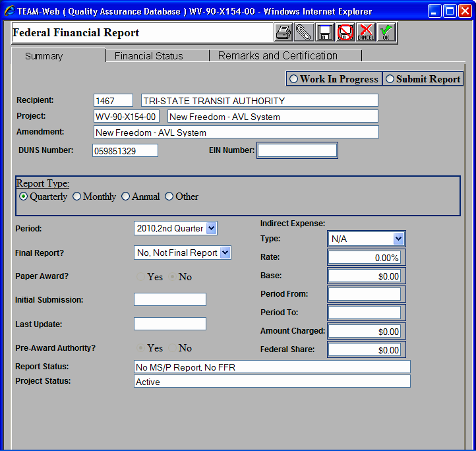This screenshot has height=451, width=476.
Task: Open the Remarks and Certification tab
Action: pyautogui.click(x=278, y=56)
